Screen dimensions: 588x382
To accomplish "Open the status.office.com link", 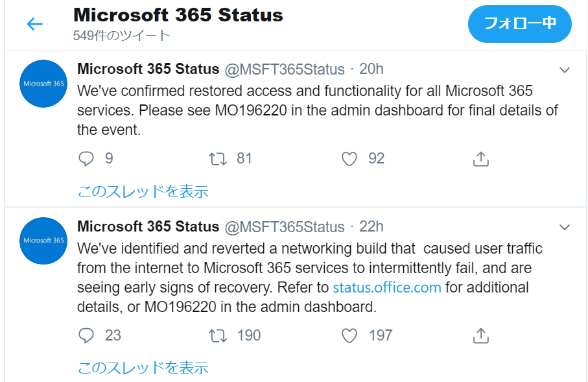I will pos(387,287).
